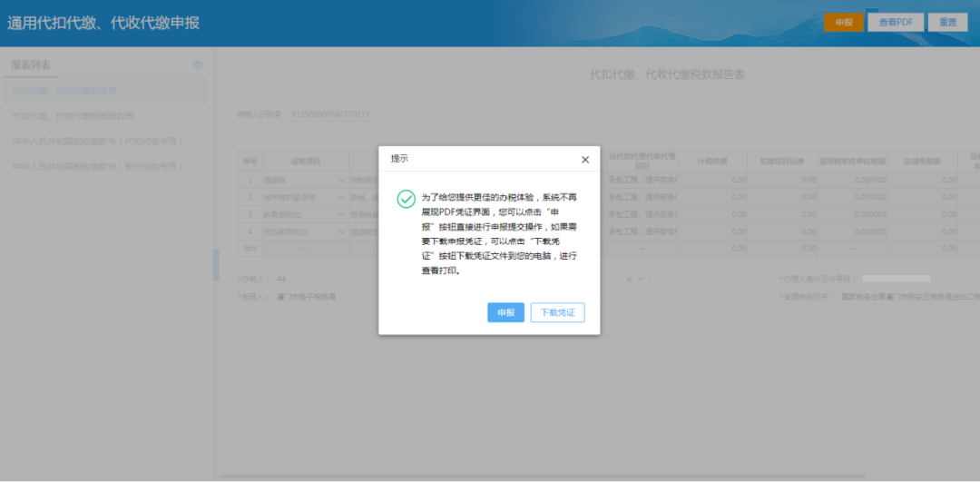Image resolution: width=980 pixels, height=482 pixels.
Task: Switch to the 报表列表 tab heading
Action: pos(31,65)
